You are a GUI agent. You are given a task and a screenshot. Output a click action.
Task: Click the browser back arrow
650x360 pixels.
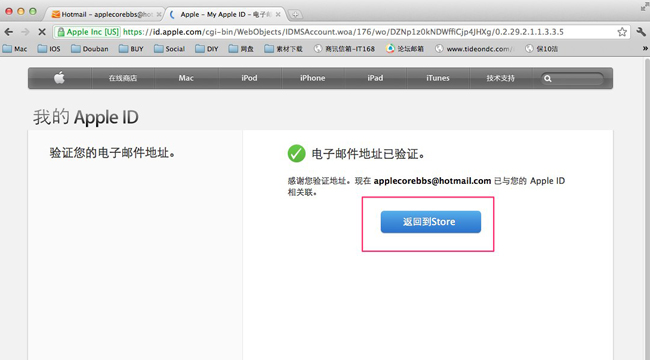pyautogui.click(x=9, y=32)
